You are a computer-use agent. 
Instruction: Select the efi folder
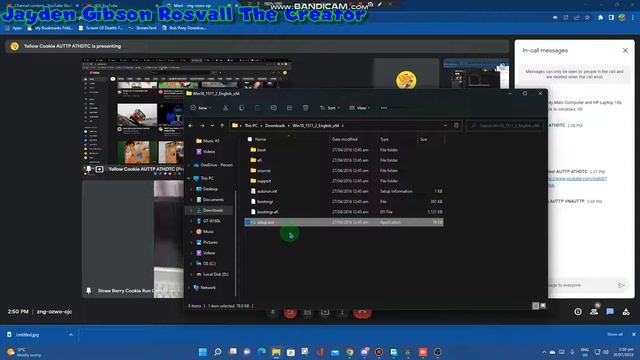pos(260,160)
